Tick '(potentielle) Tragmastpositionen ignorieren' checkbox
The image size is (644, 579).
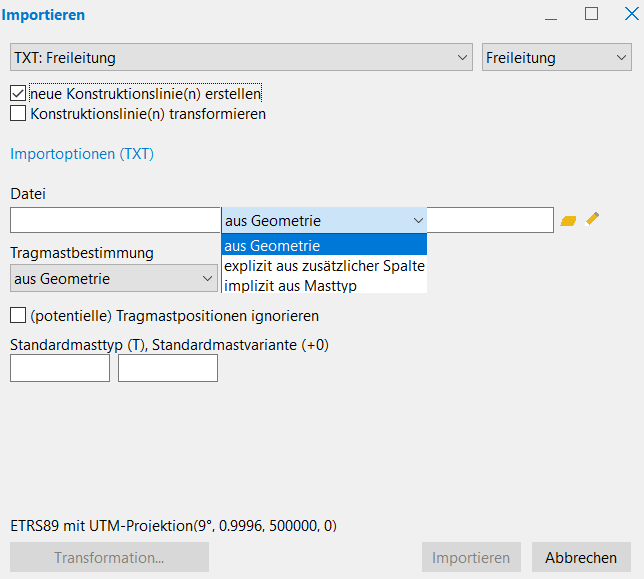18,316
